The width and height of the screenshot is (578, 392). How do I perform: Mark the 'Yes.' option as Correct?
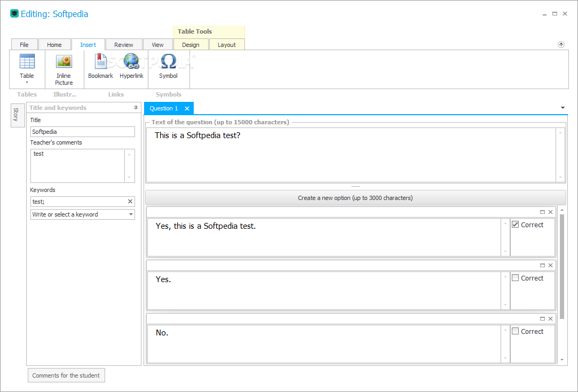click(516, 278)
